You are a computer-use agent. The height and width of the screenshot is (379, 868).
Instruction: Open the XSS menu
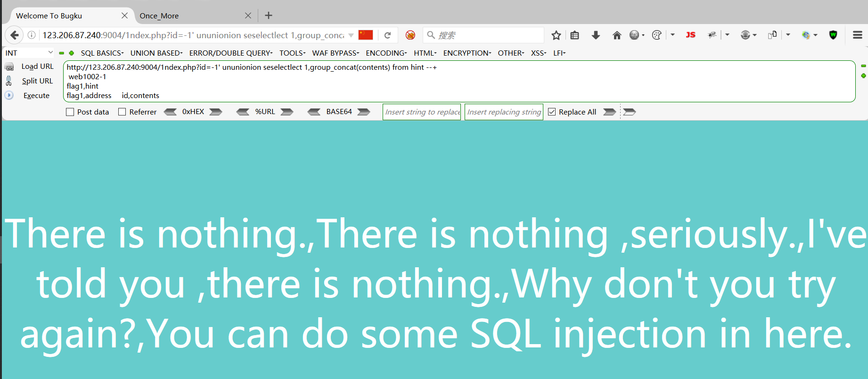[539, 53]
